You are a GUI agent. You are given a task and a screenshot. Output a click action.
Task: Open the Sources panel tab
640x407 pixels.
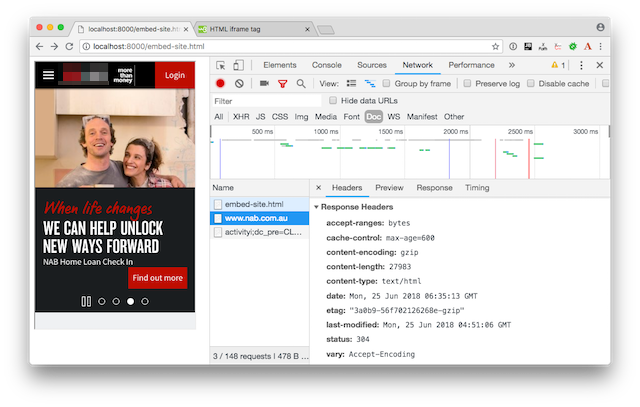click(x=372, y=65)
